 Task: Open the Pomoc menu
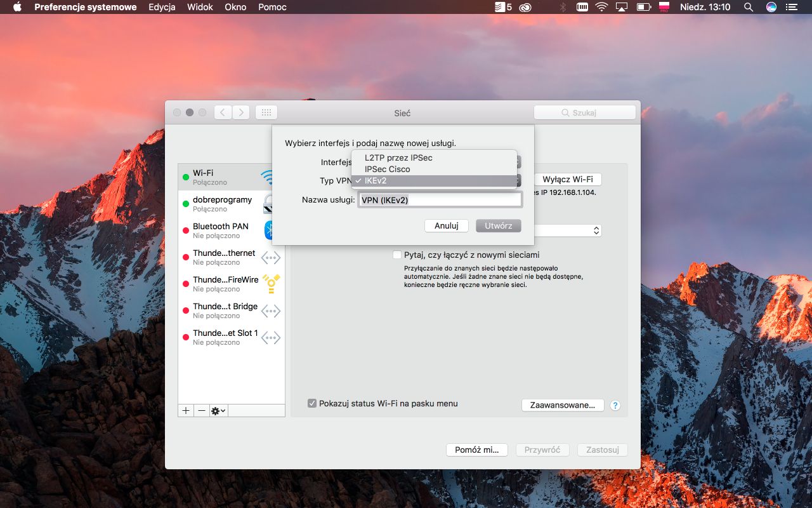[272, 7]
